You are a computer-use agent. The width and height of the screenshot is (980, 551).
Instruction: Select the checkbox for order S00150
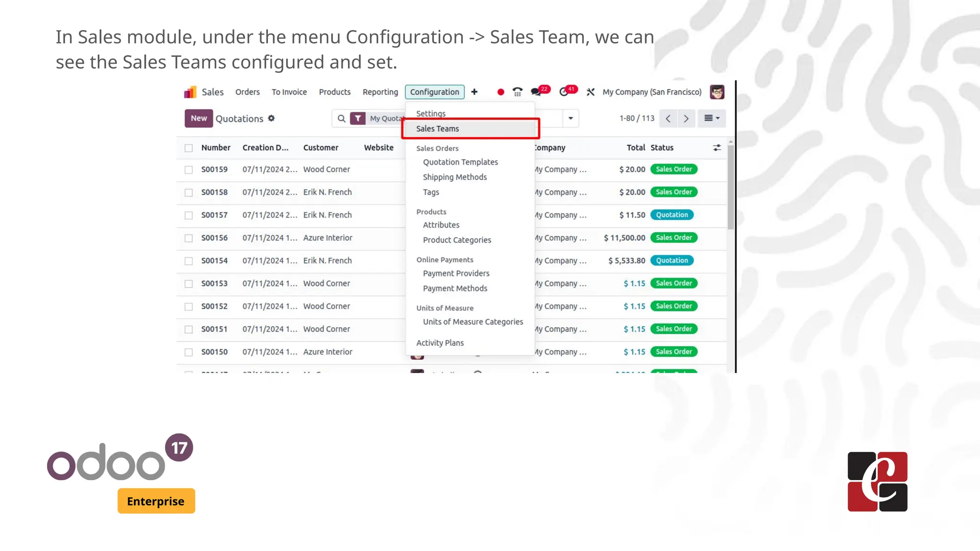189,353
